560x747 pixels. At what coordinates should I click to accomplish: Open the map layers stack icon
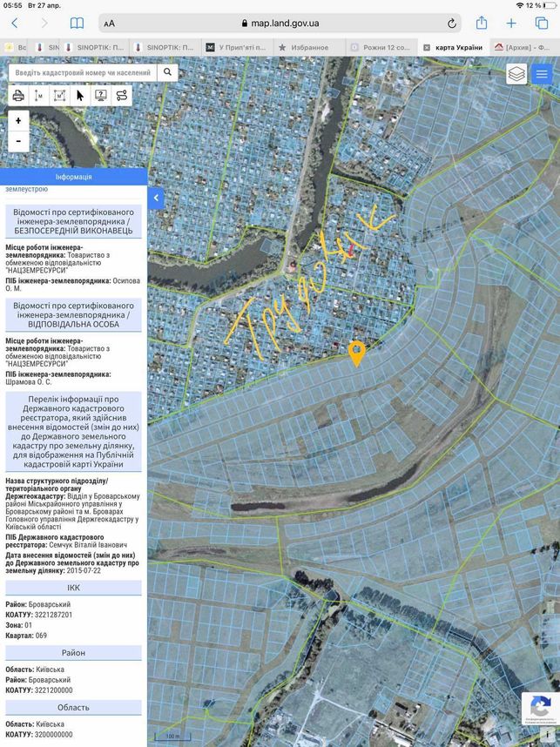point(516,74)
